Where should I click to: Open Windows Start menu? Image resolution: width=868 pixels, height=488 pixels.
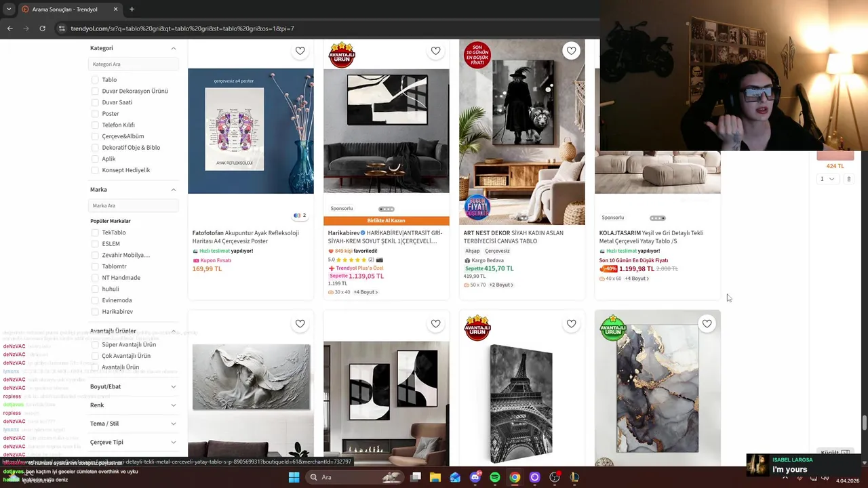point(294,477)
